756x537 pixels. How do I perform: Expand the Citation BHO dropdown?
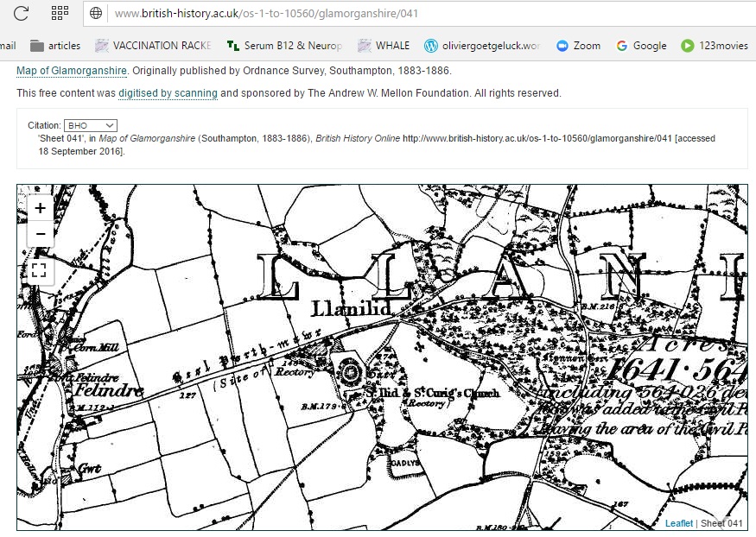91,126
